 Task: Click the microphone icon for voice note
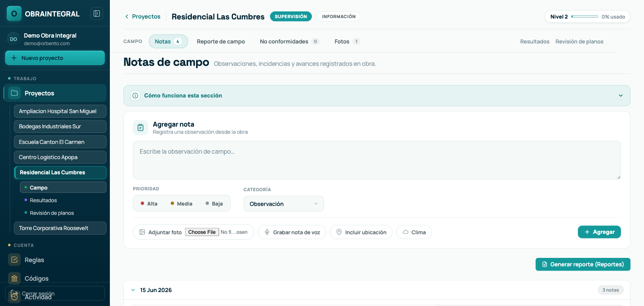click(267, 232)
